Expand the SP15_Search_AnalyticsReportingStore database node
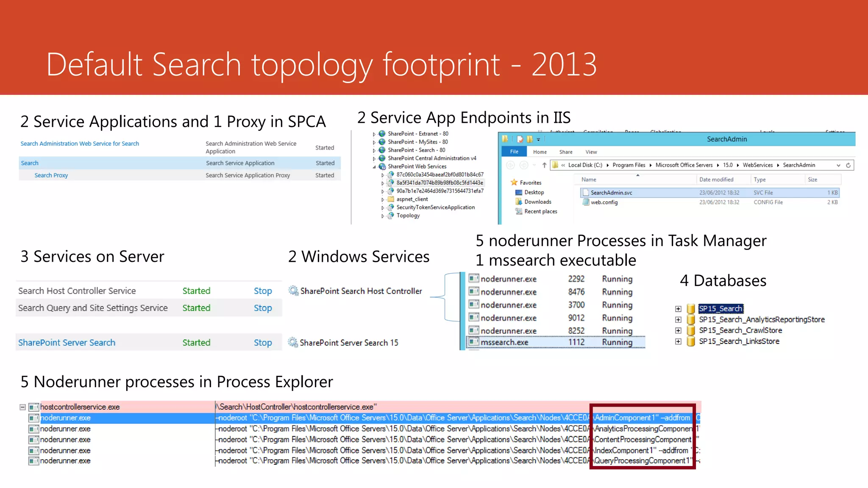Viewport: 868px width, 488px height. click(678, 320)
